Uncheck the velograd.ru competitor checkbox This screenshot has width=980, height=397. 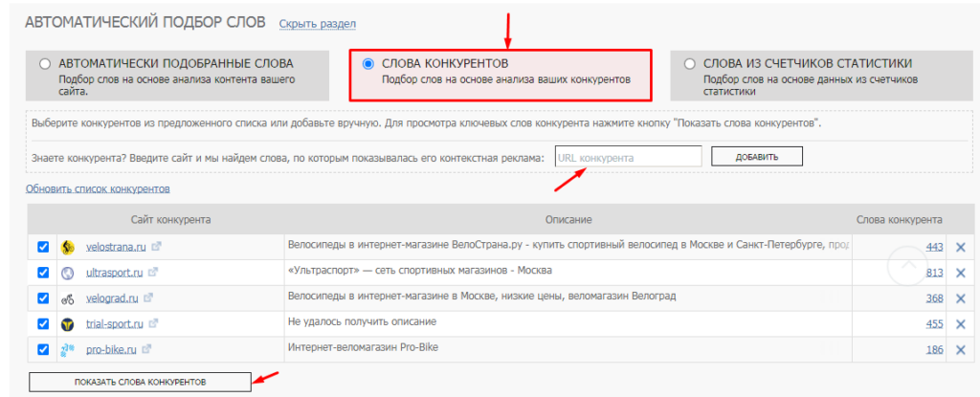point(43,298)
